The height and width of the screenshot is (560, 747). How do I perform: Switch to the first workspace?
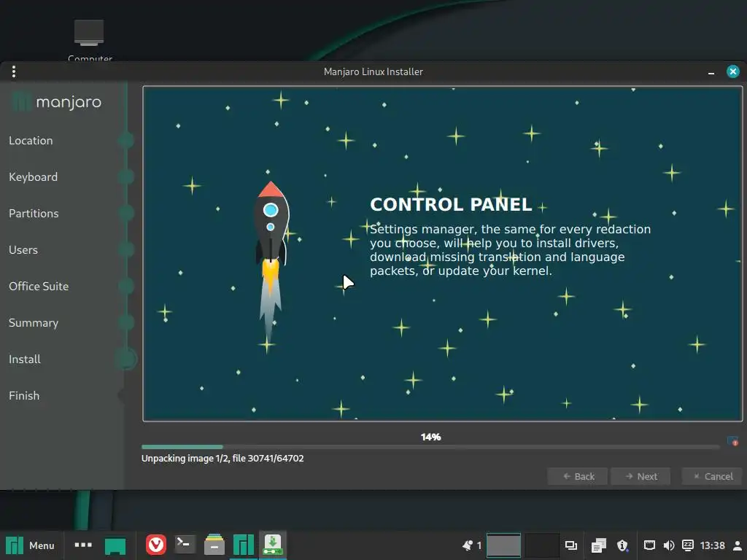(x=503, y=545)
